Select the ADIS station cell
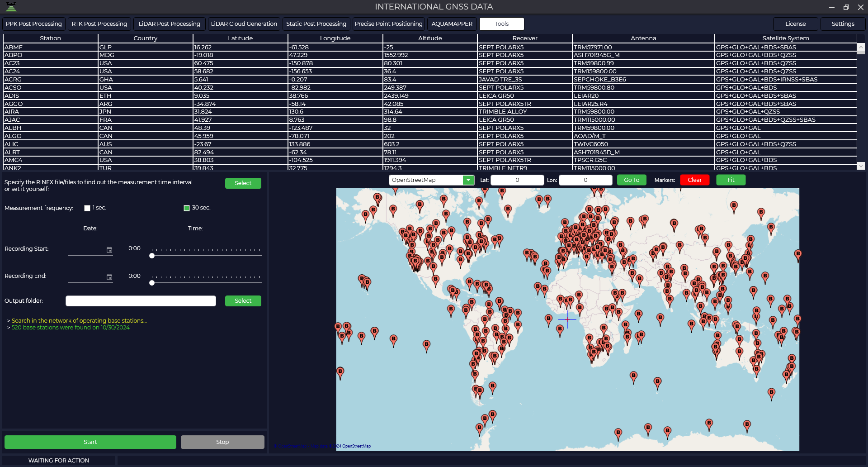868x467 pixels. point(51,95)
